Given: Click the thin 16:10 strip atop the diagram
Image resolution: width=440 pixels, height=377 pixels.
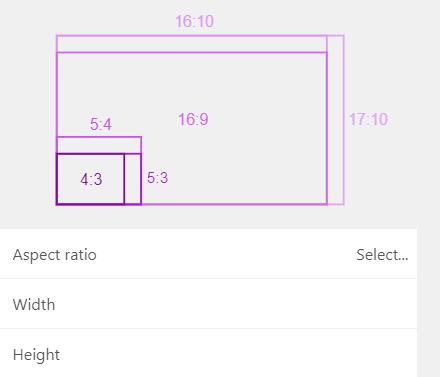Looking at the screenshot, I should pyautogui.click(x=192, y=44).
